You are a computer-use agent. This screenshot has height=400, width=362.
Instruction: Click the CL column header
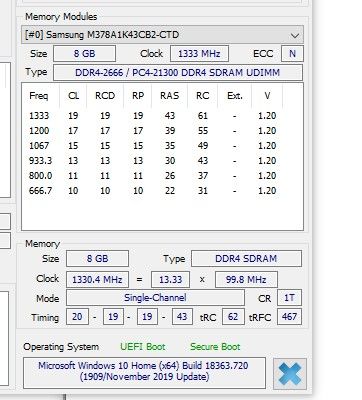pyautogui.click(x=73, y=96)
